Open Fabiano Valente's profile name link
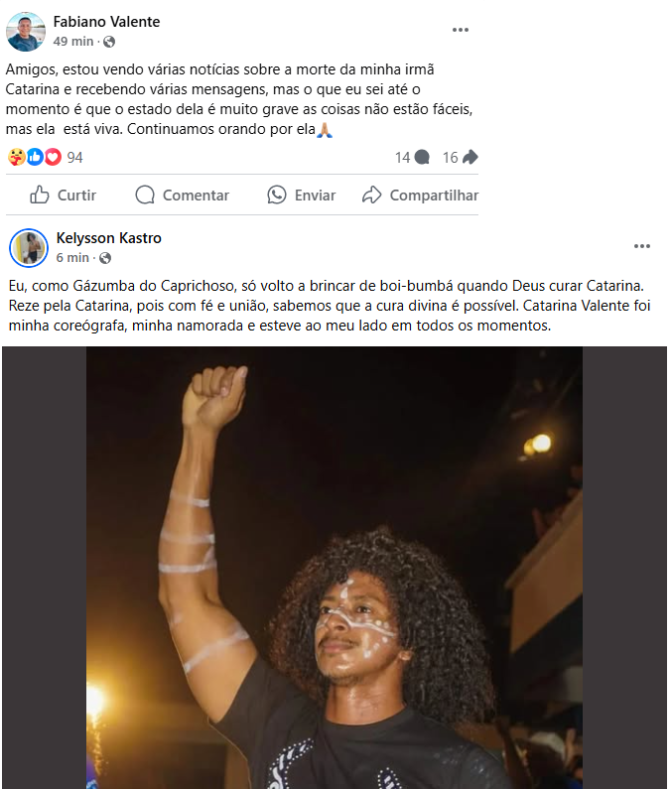Image resolution: width=672 pixels, height=789 pixels. 107,22
